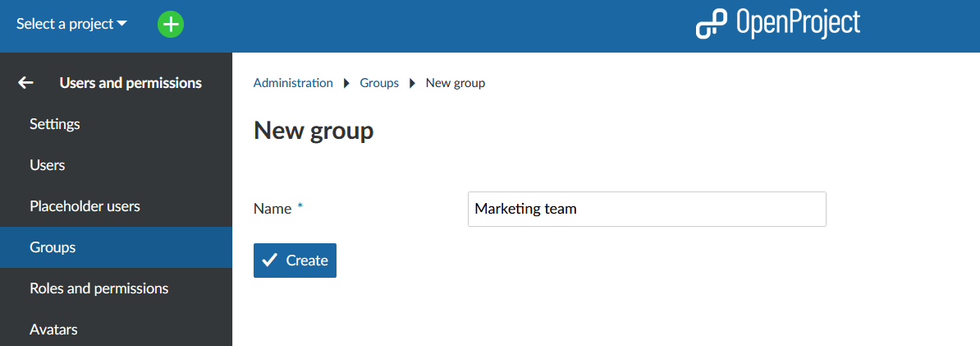Click the checkmark icon on the Create button
The image size is (980, 346).
[269, 261]
